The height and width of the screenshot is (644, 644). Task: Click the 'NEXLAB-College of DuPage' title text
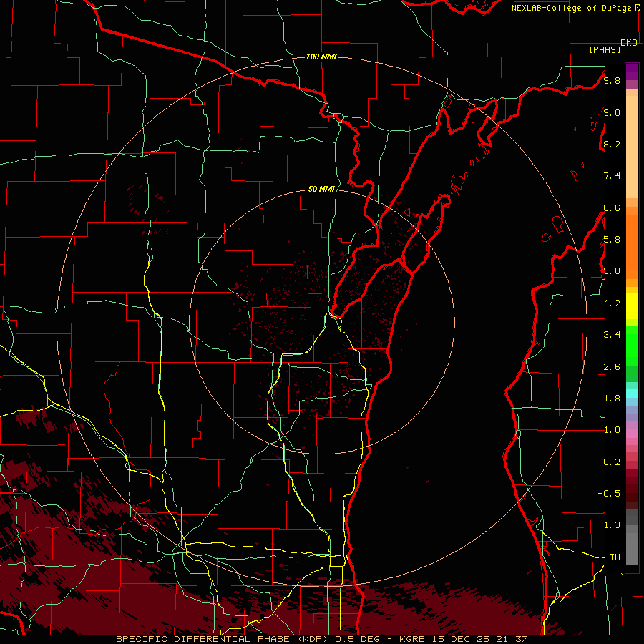(572, 8)
